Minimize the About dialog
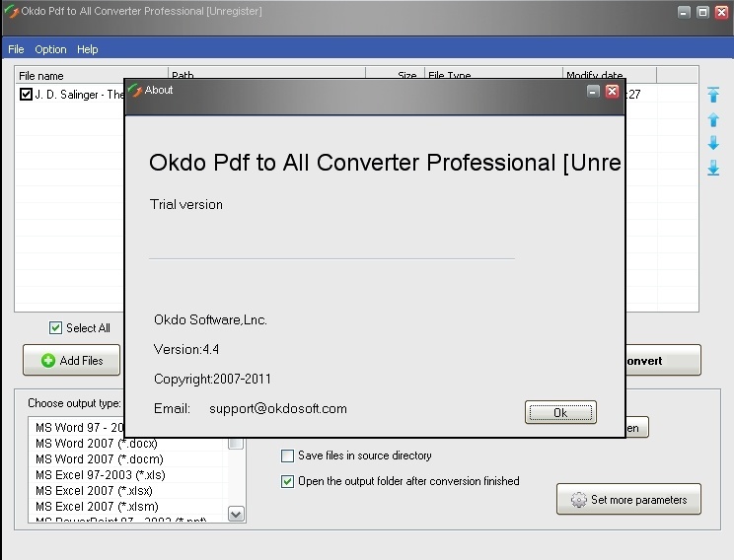The image size is (734, 560). coord(593,92)
